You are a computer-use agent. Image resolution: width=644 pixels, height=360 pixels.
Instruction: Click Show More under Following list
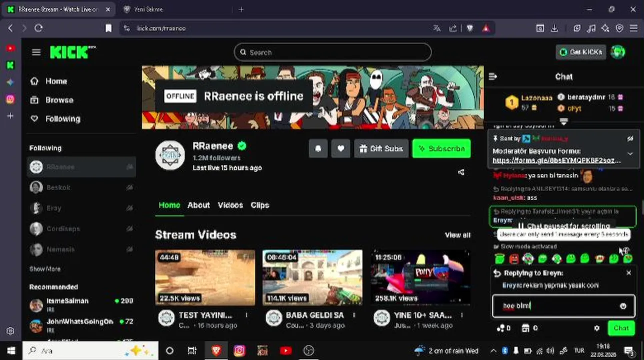(x=45, y=269)
